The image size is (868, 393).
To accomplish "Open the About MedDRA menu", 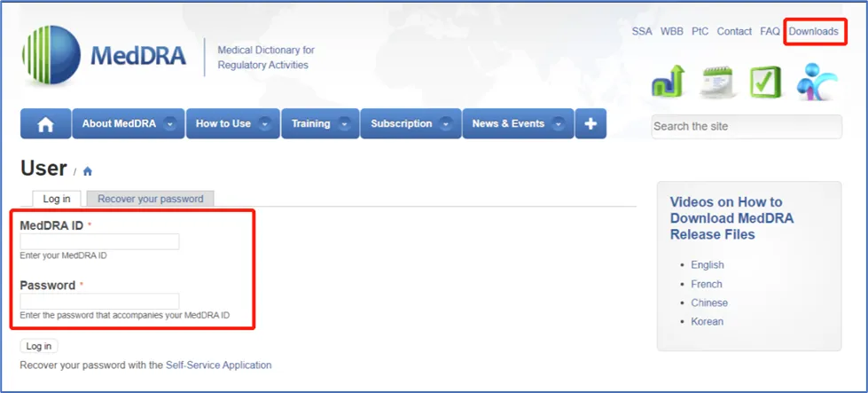I will [129, 123].
